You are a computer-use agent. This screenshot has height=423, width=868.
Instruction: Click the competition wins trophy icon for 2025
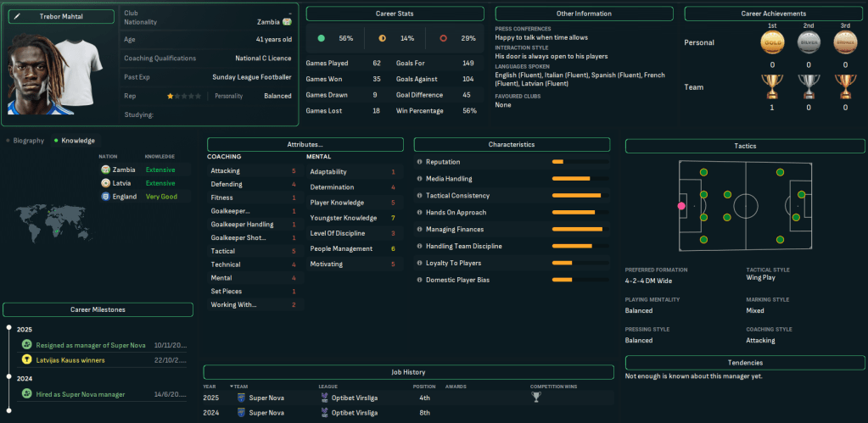pos(535,397)
